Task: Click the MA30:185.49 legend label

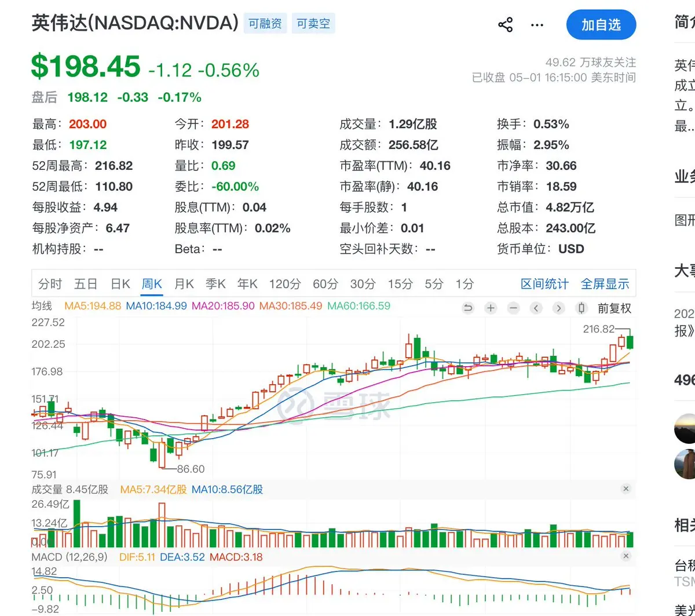Action: click(x=291, y=306)
